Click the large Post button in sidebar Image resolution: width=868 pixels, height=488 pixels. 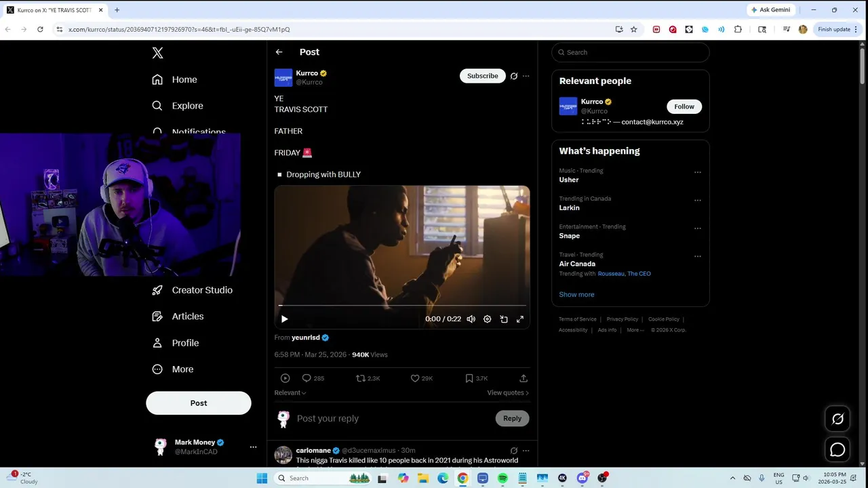pyautogui.click(x=199, y=403)
